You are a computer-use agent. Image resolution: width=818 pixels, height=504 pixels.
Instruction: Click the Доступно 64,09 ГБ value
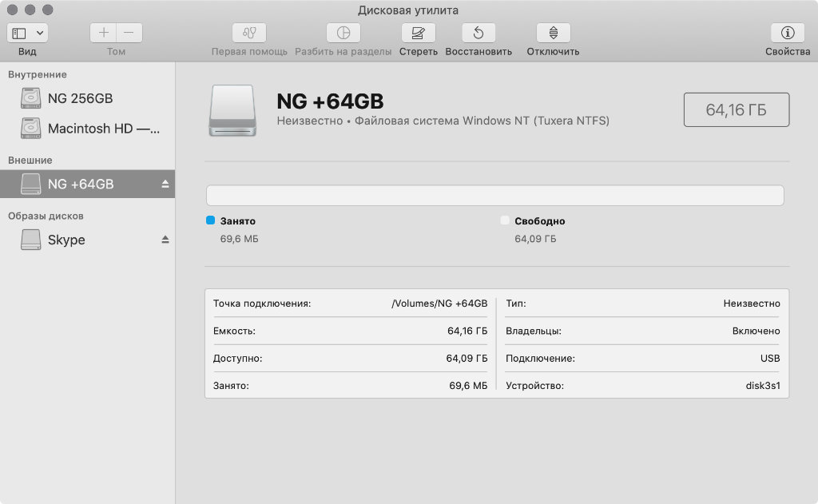point(467,359)
